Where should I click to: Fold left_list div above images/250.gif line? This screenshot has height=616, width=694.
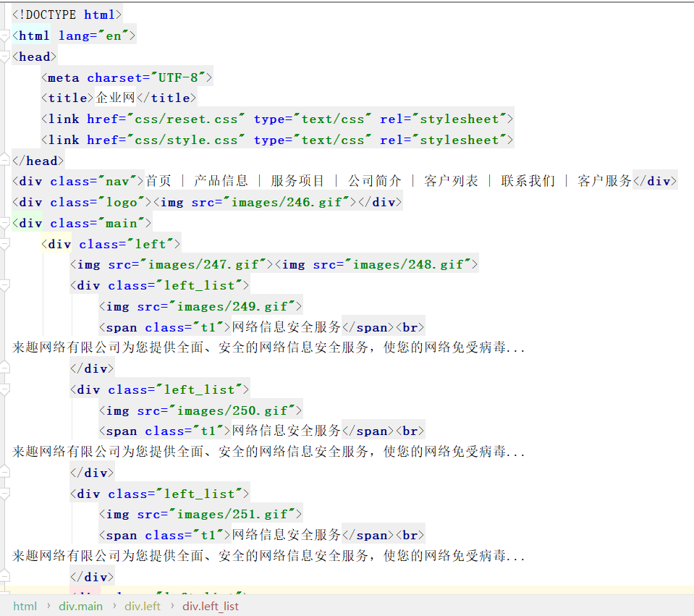pyautogui.click(x=4, y=389)
